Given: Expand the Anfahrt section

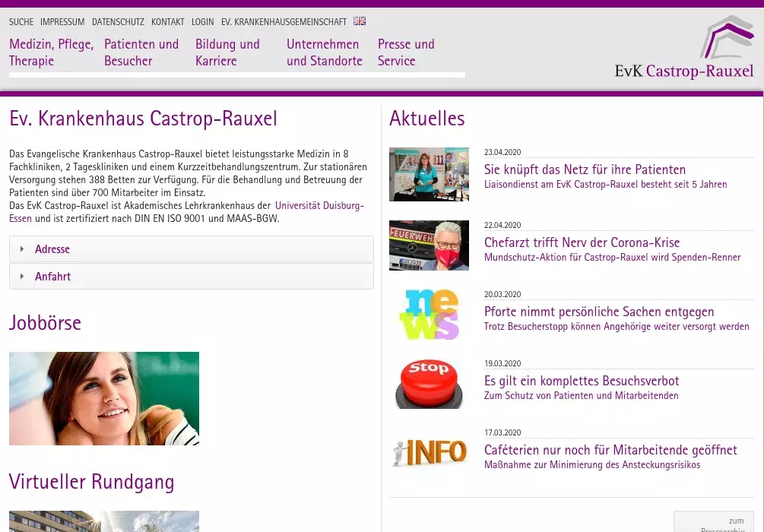Looking at the screenshot, I should pos(52,277).
